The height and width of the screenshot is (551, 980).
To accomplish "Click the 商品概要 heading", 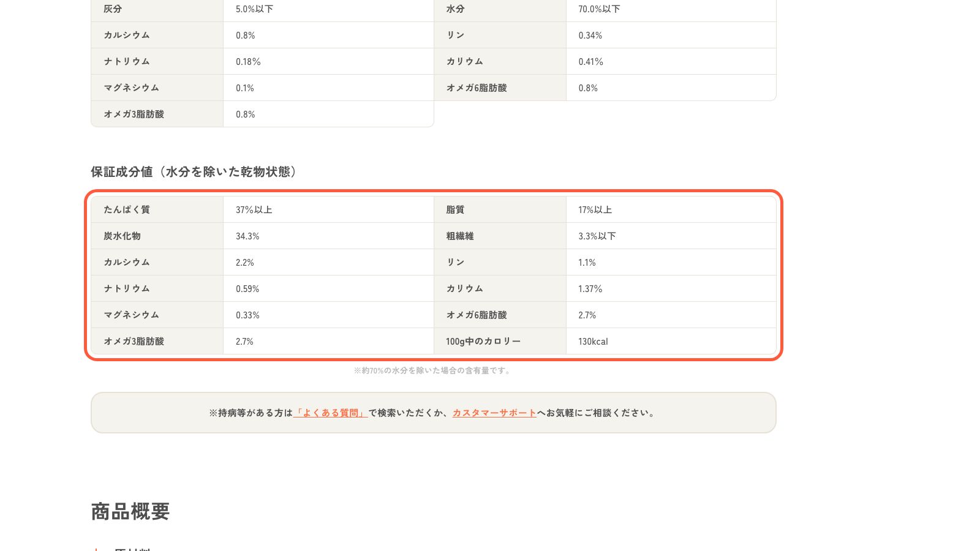I will click(130, 511).
